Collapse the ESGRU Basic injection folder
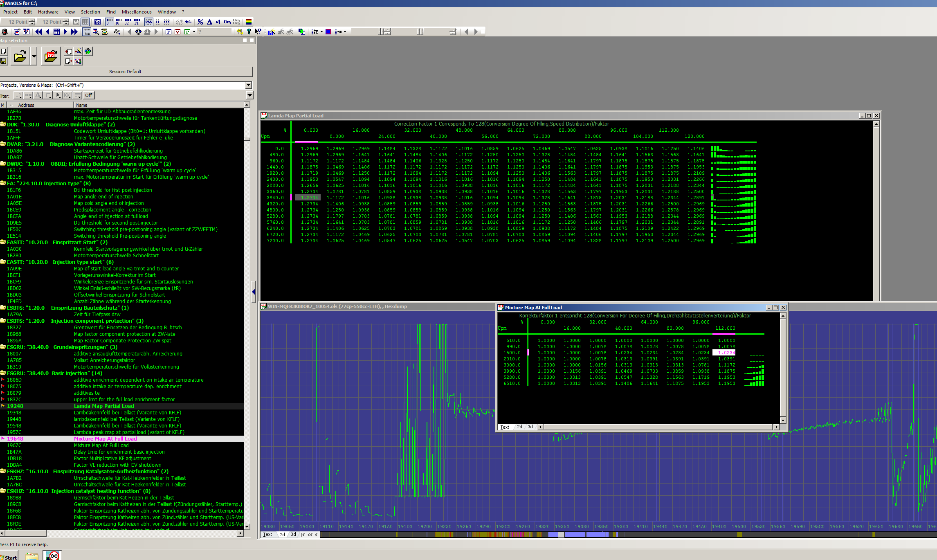The image size is (937, 560). [3, 373]
